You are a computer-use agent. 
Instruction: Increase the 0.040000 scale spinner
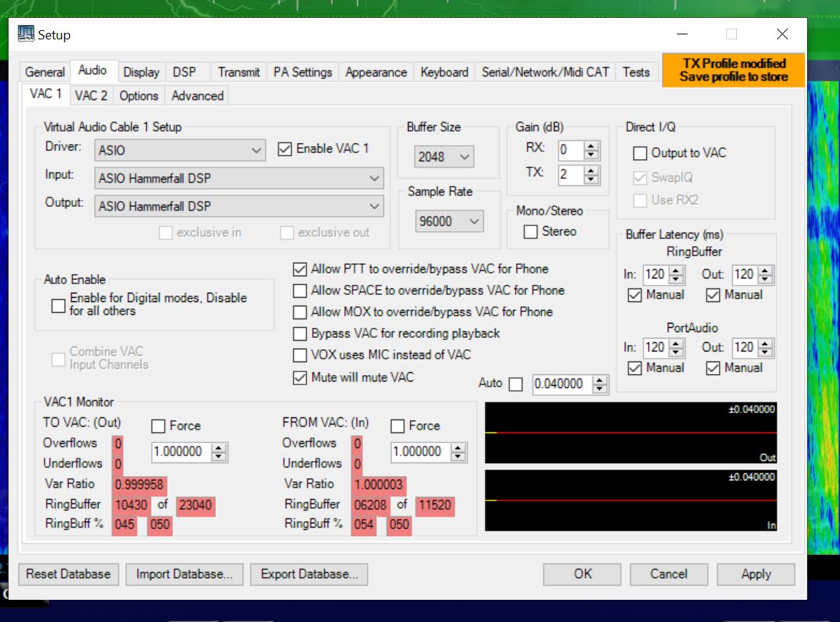600,380
